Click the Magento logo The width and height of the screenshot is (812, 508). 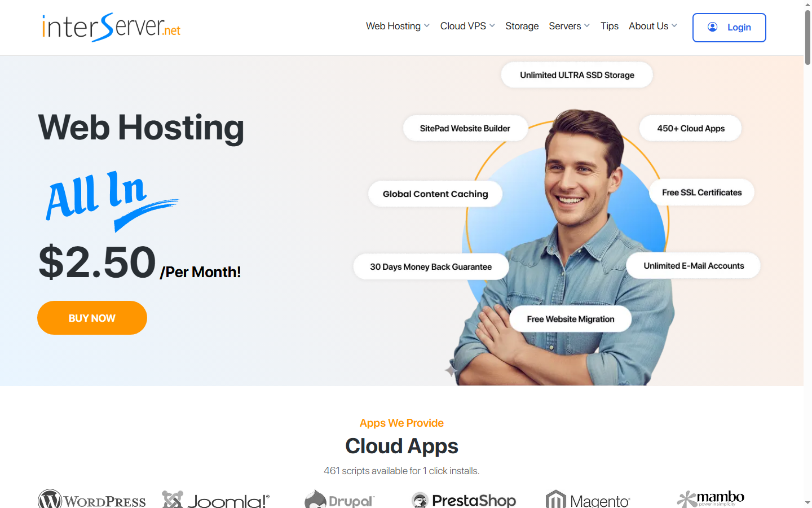click(x=588, y=500)
